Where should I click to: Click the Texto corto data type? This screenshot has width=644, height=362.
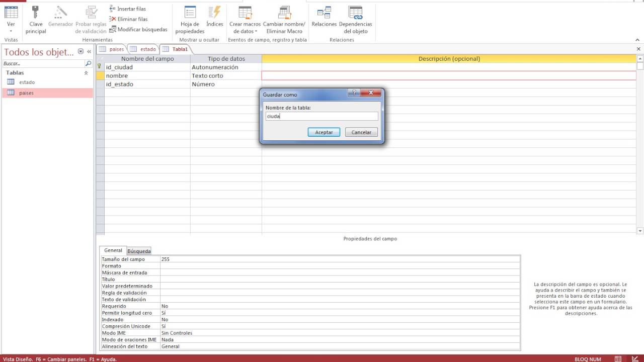coord(226,75)
